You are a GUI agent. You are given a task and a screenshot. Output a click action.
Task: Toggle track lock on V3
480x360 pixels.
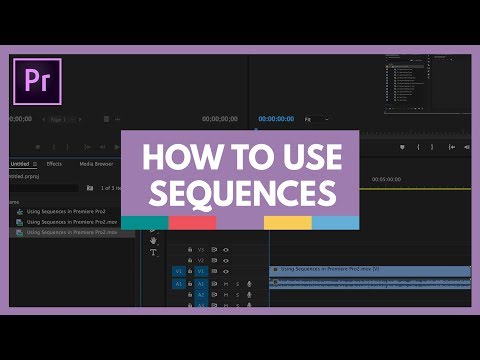190,249
